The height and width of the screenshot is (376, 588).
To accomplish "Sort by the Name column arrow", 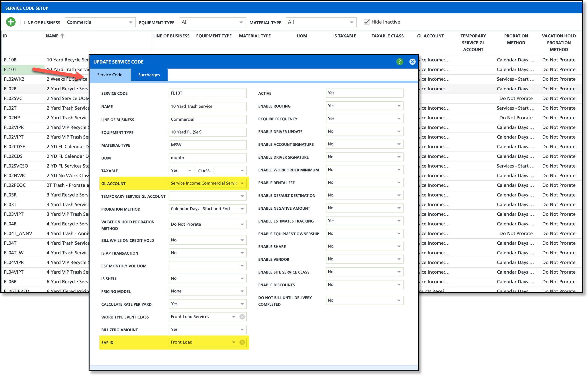I will (62, 36).
